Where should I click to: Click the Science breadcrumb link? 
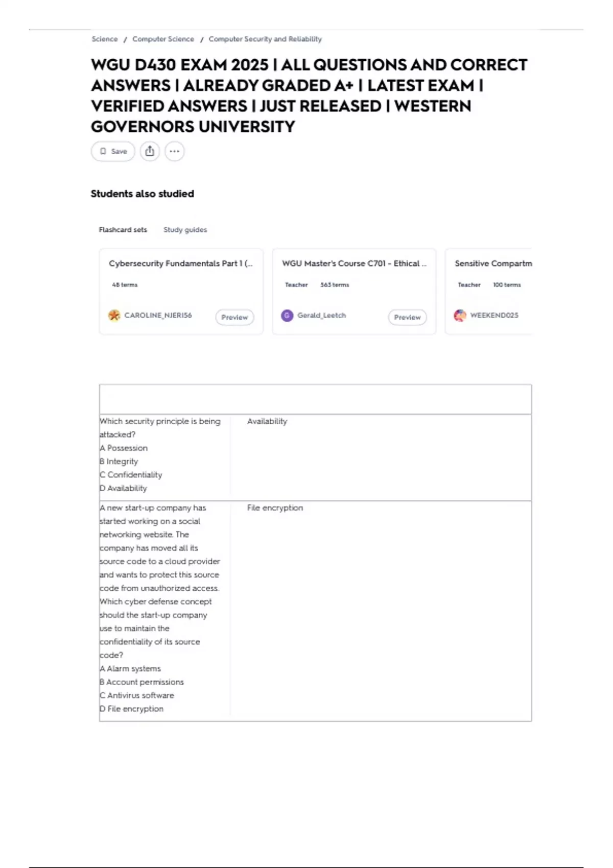click(104, 39)
